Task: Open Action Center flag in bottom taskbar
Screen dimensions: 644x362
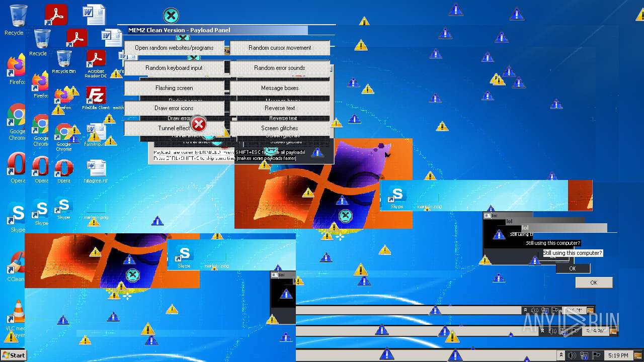Action: click(597, 355)
